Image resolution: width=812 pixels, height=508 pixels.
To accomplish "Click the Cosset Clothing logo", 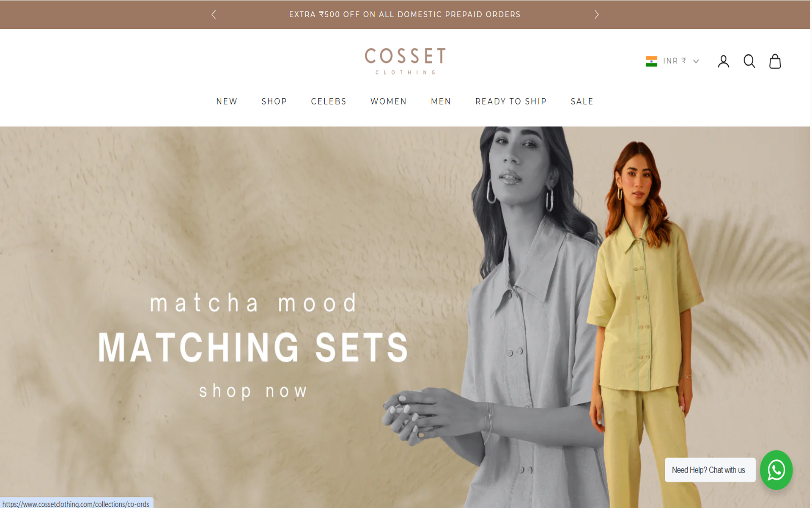I will coord(405,61).
